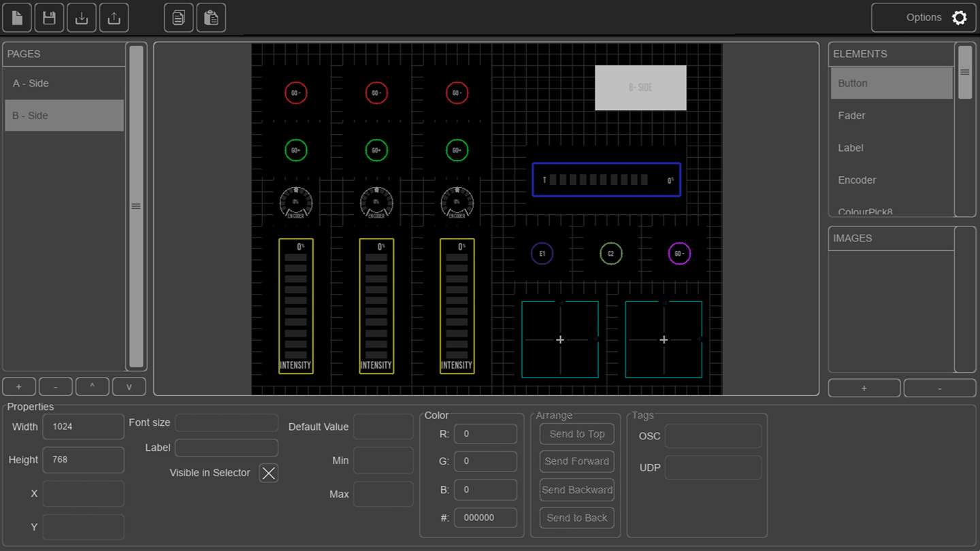Add a page with the + button
The width and height of the screenshot is (980, 551).
coord(19,387)
